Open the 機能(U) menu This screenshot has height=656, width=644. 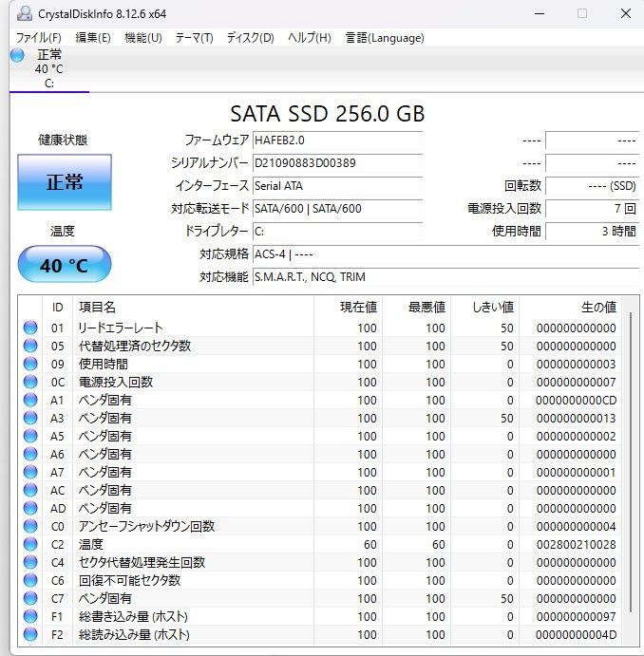[x=143, y=38]
